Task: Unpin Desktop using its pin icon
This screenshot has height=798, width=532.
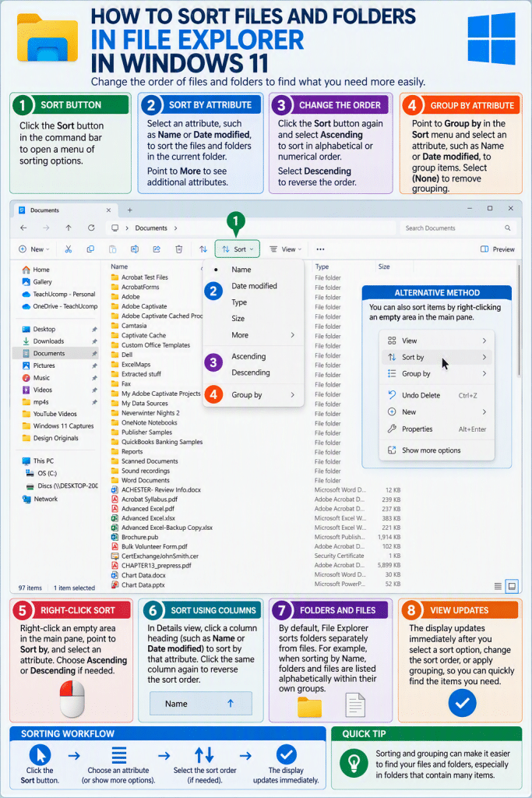Action: [x=94, y=330]
